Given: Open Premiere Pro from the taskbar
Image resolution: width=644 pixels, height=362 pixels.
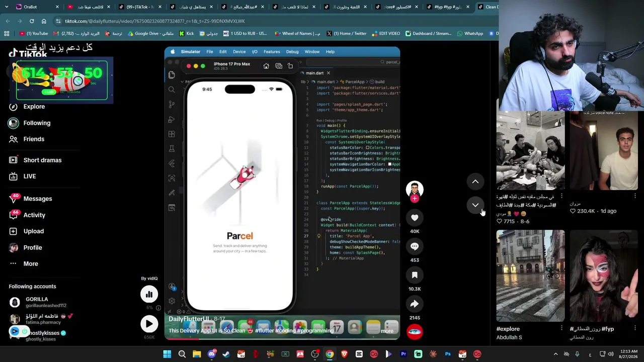Looking at the screenshot, I should tap(403, 354).
